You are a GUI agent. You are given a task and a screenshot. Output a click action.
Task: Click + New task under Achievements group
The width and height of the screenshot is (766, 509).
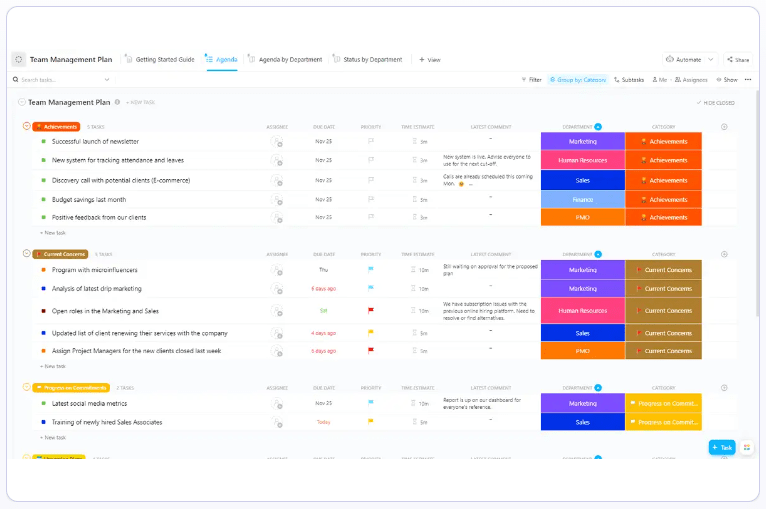(53, 233)
